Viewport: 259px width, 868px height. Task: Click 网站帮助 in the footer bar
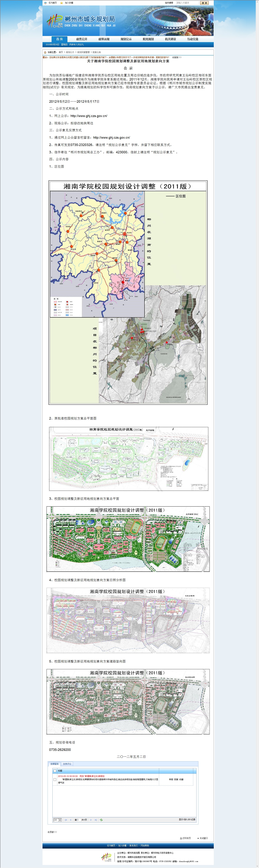pyautogui.click(x=145, y=845)
